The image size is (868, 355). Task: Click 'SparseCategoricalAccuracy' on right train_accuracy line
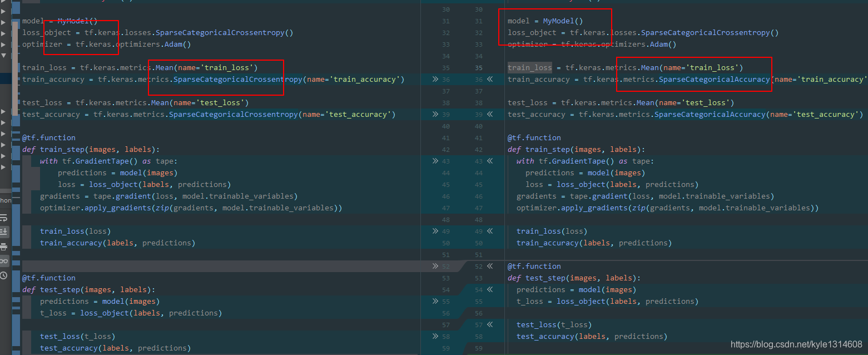715,80
